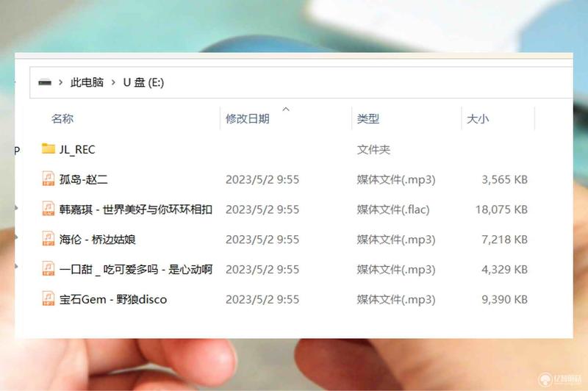
Task: Click the date cell of 孤岛-赵二
Action: 262,179
